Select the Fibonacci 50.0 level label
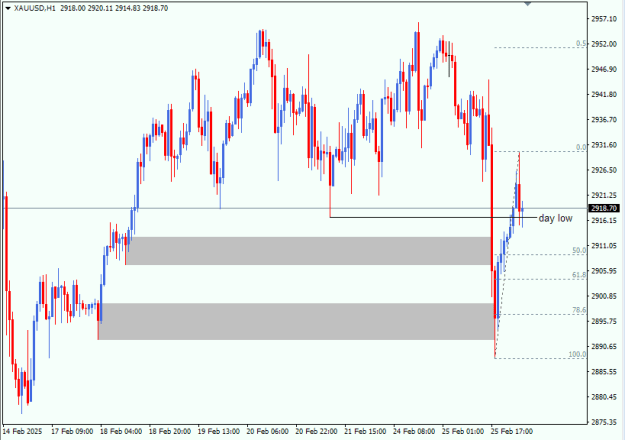 [580, 250]
